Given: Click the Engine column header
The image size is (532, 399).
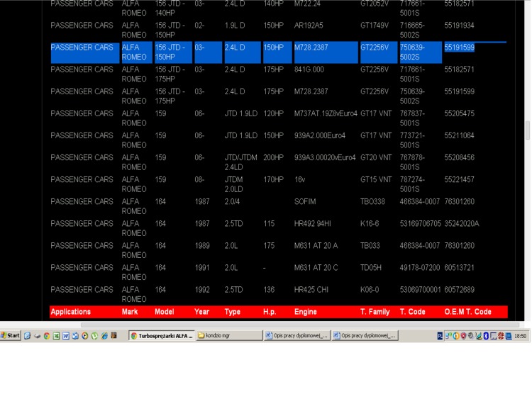Looking at the screenshot, I should coord(305,312).
